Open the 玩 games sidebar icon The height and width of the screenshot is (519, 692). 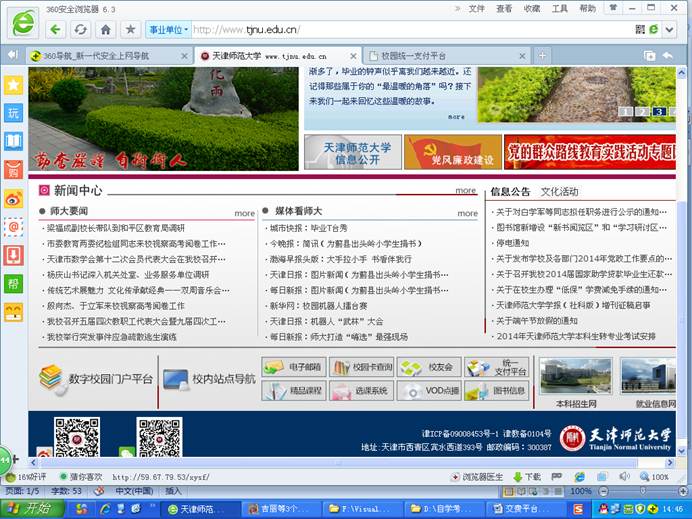[13, 113]
